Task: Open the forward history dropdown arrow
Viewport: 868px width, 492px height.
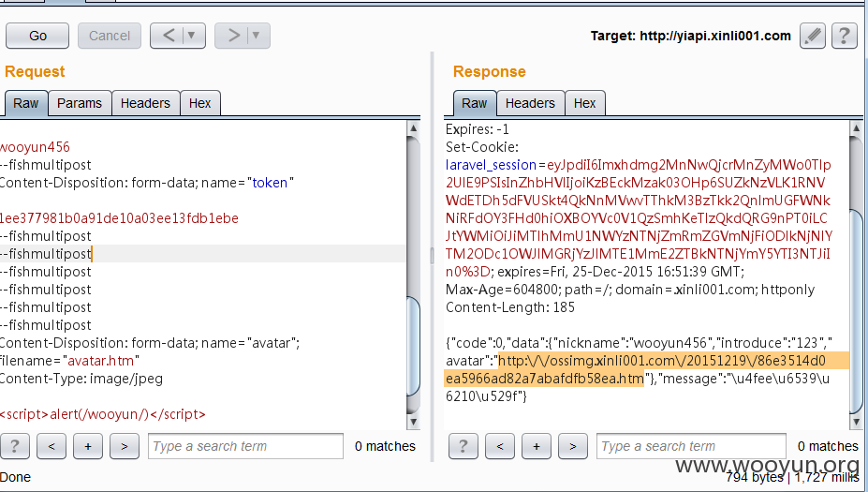Action: click(256, 36)
